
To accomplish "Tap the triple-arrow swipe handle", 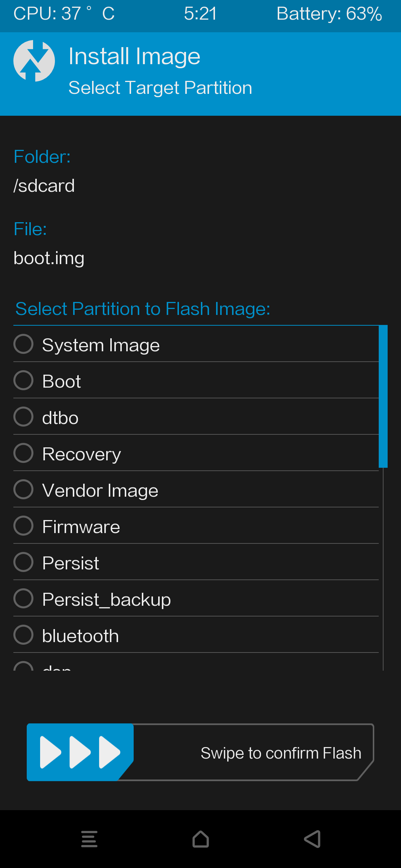I will pos(80,752).
